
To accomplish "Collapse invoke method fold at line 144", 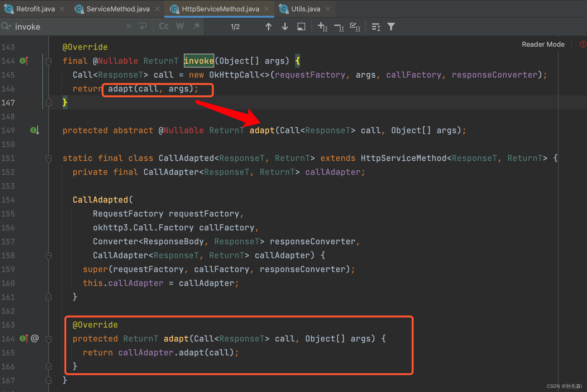I will (x=49, y=61).
